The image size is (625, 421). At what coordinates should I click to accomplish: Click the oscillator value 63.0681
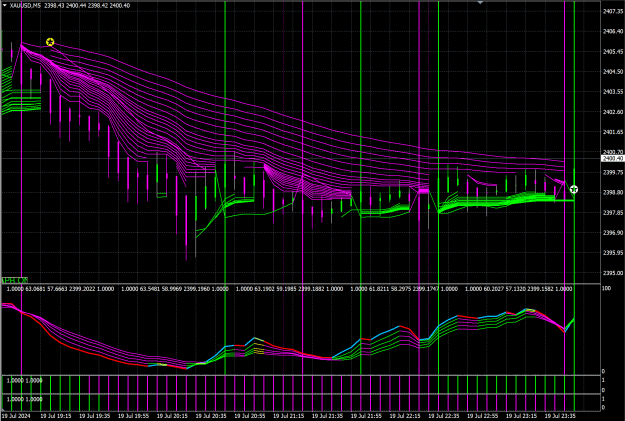35,289
